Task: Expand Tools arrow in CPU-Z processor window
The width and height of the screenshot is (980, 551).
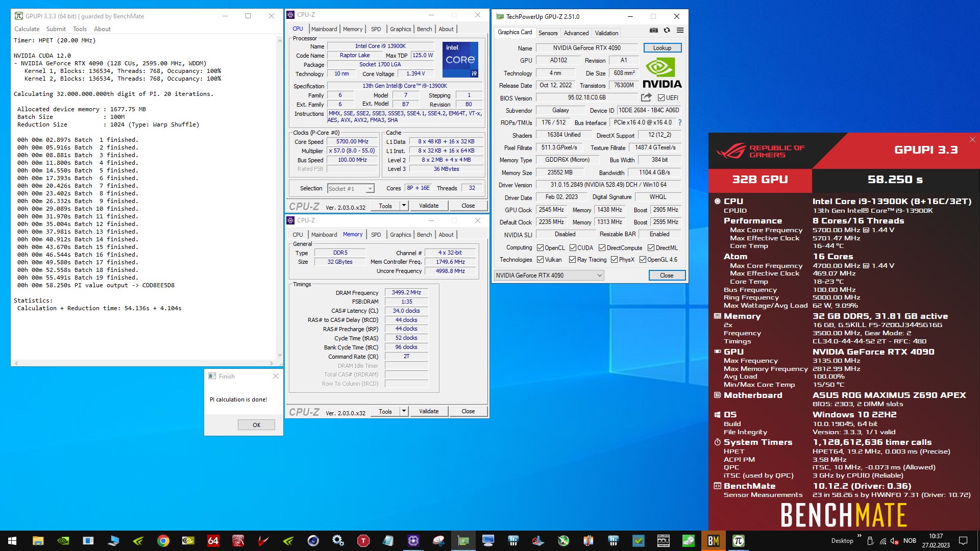Action: pos(404,206)
